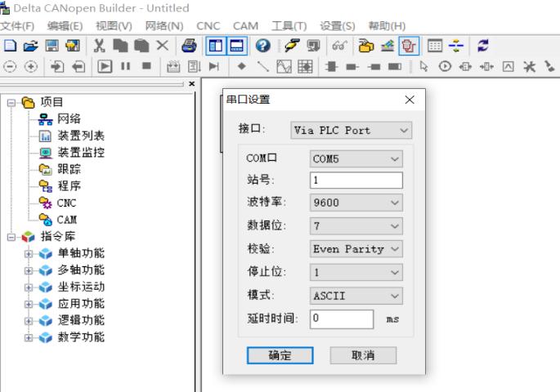Click the Cut scissors icon
Screen dimensions: 560x392
[x=99, y=46]
